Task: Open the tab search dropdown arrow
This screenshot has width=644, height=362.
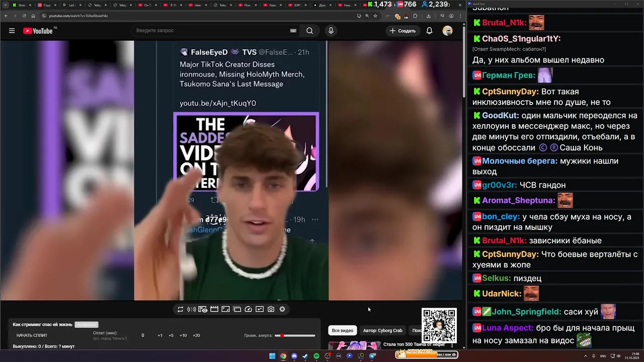Action: tap(5, 5)
